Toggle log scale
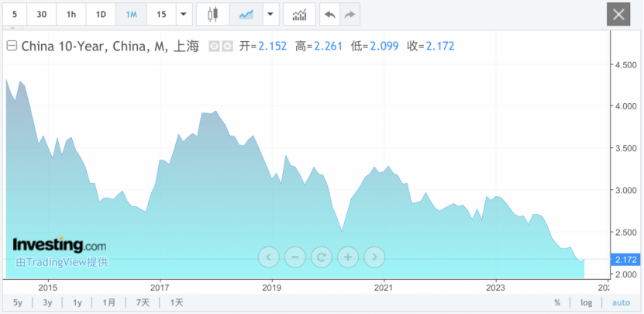The height and width of the screenshot is (314, 644). [586, 303]
